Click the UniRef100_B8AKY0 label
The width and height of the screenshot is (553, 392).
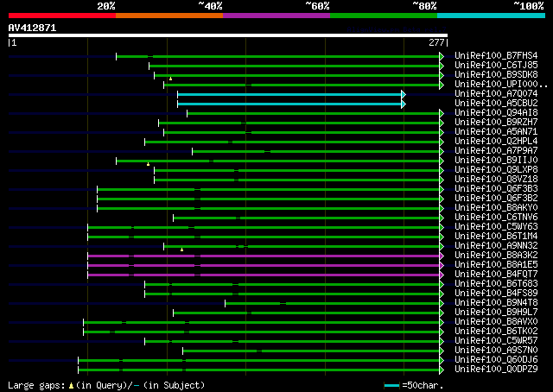pyautogui.click(x=496, y=208)
